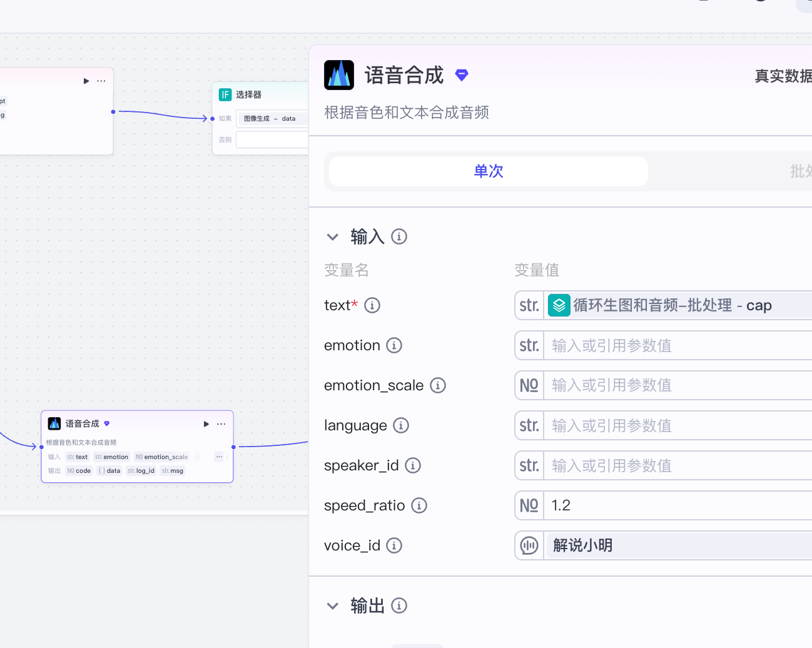812x648 pixels.
Task: Click the info icon beside emotion_scale
Action: point(438,385)
